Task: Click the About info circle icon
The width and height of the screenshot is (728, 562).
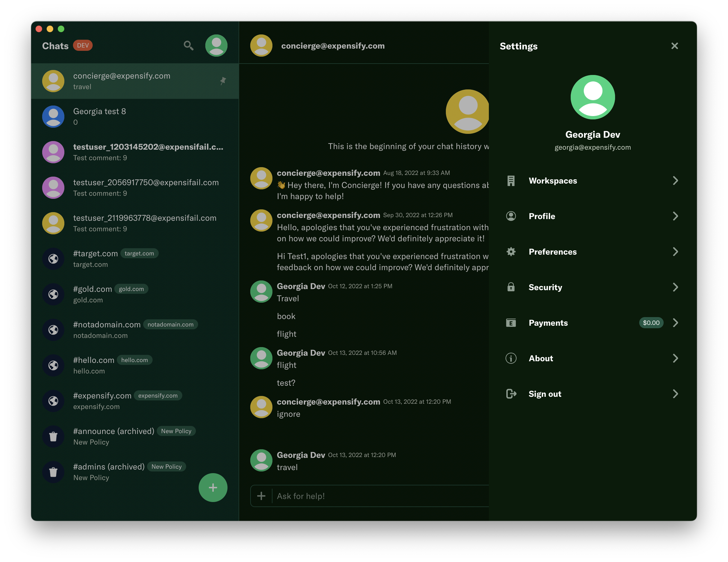Action: pos(511,358)
